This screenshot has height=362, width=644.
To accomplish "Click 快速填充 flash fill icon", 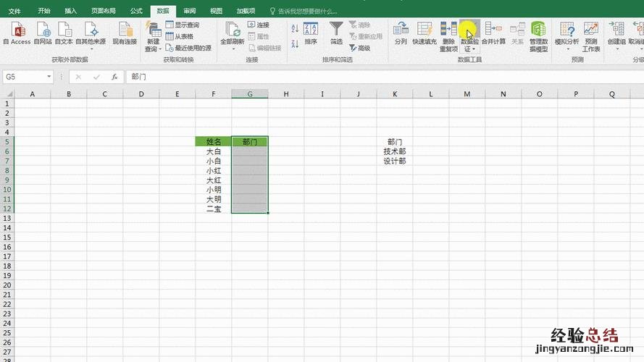I will (x=424, y=33).
